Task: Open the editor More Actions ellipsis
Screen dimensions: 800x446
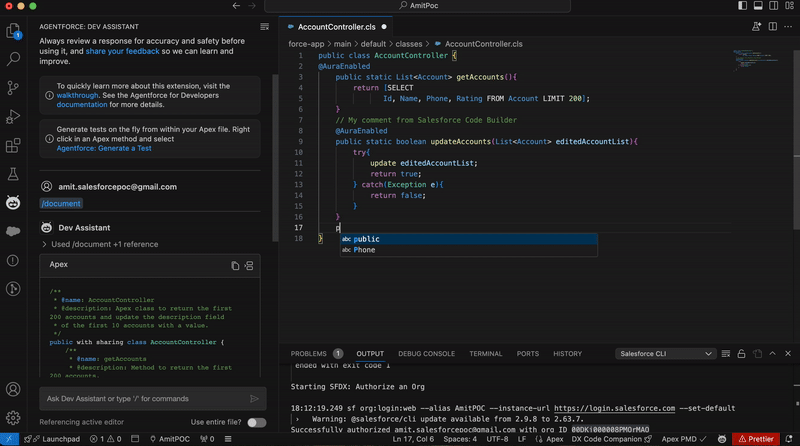Action: 788,27
